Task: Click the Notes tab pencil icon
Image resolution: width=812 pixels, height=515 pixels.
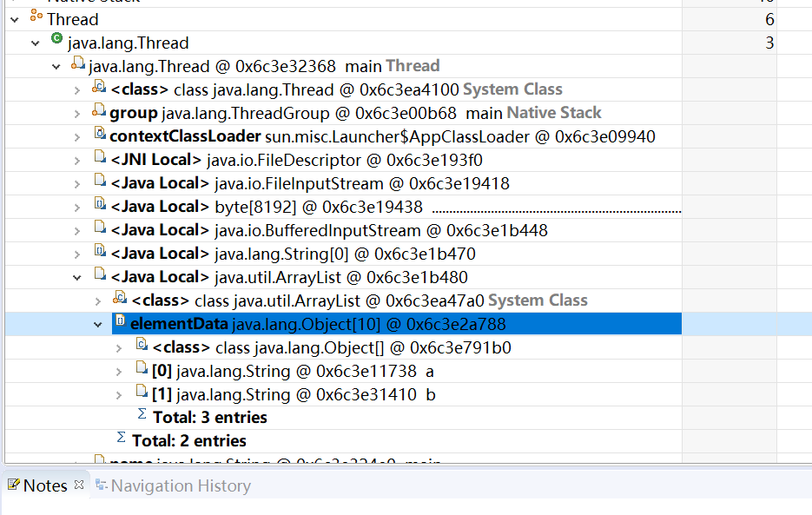Action: (x=15, y=485)
